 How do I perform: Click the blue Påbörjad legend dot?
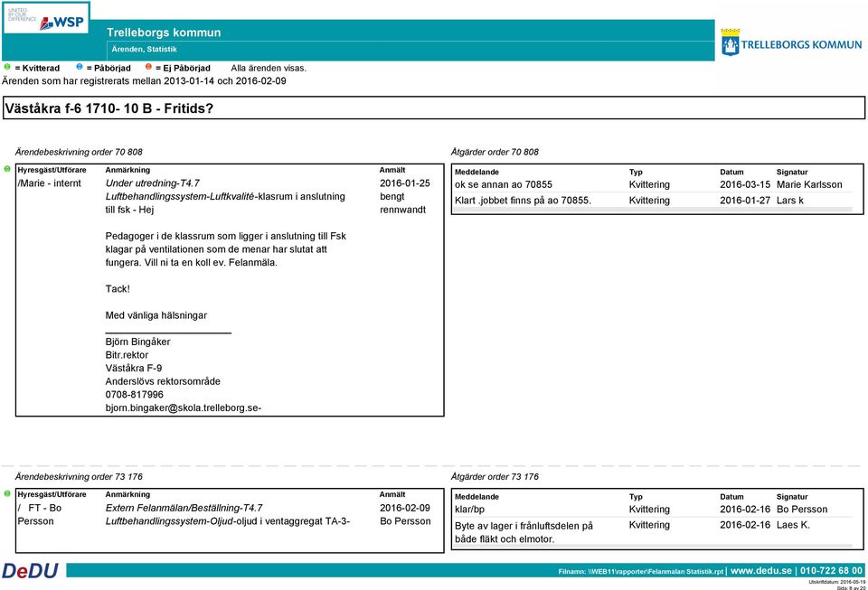pos(80,67)
